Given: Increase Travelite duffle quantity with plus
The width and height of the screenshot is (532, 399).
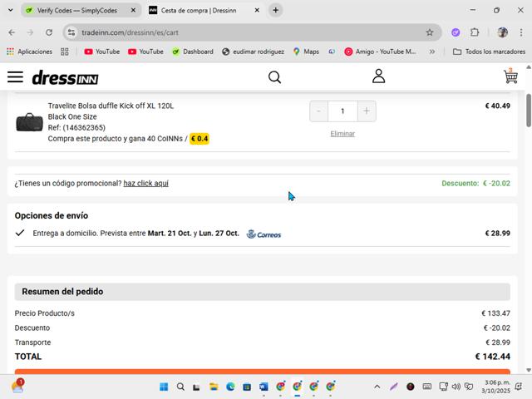Looking at the screenshot, I should pos(367,111).
